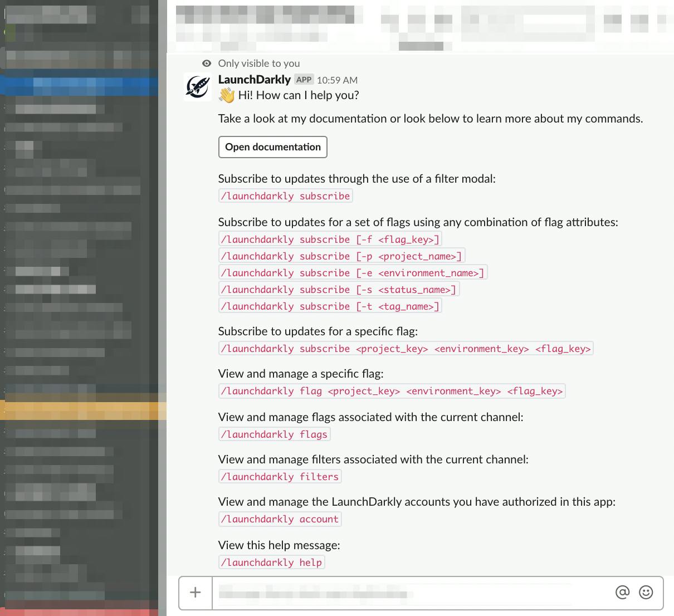Click 'Take a look at my documentation' sentence
The image size is (674, 616).
coord(431,119)
